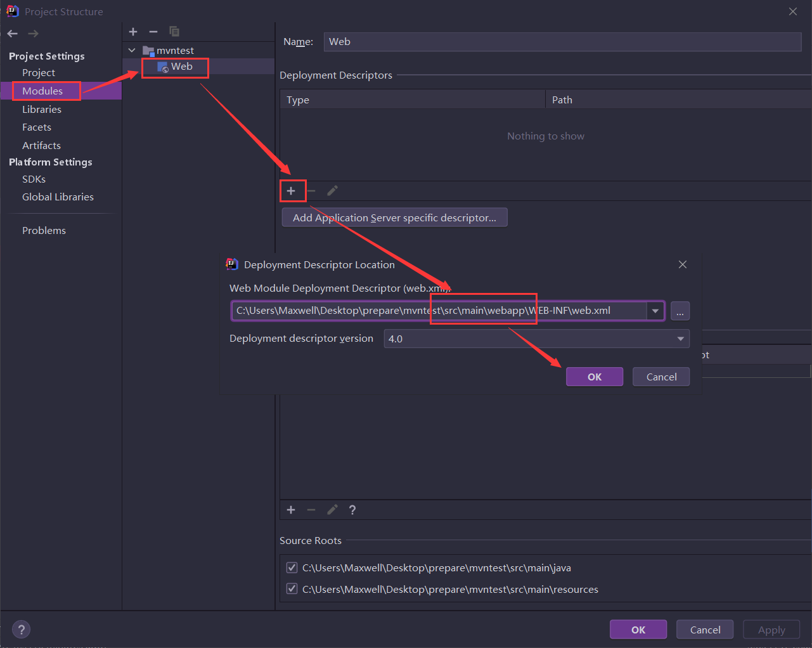Open the web.xml path history dropdown
The image size is (812, 648).
tap(655, 311)
